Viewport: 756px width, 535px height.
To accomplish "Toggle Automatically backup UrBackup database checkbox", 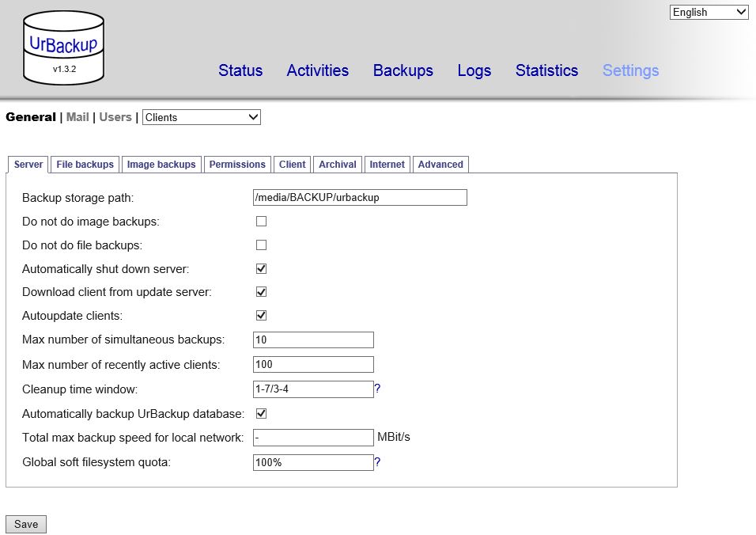I will 261,413.
